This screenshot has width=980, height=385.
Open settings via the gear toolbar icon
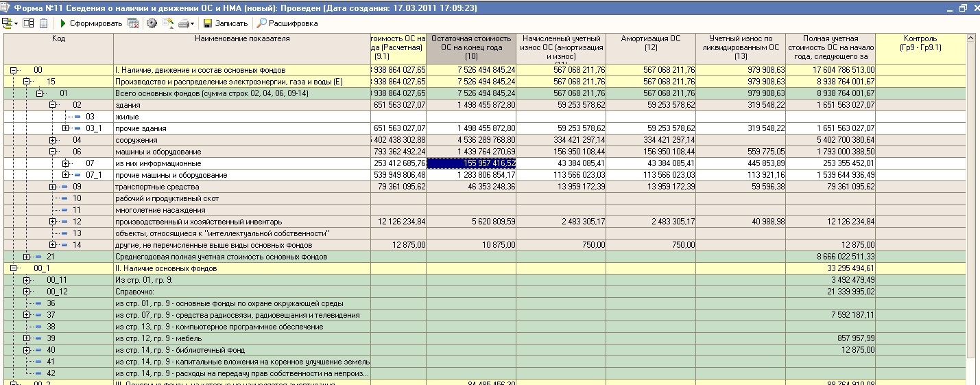click(x=152, y=23)
